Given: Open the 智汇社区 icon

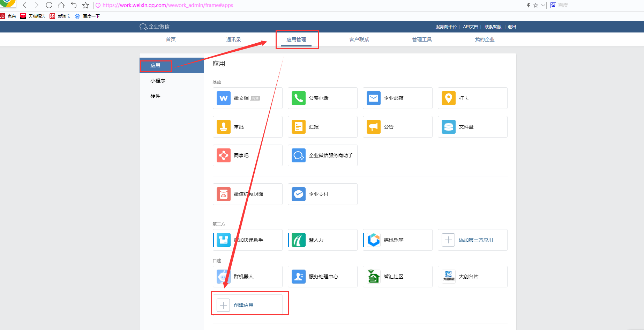Looking at the screenshot, I should [x=374, y=277].
